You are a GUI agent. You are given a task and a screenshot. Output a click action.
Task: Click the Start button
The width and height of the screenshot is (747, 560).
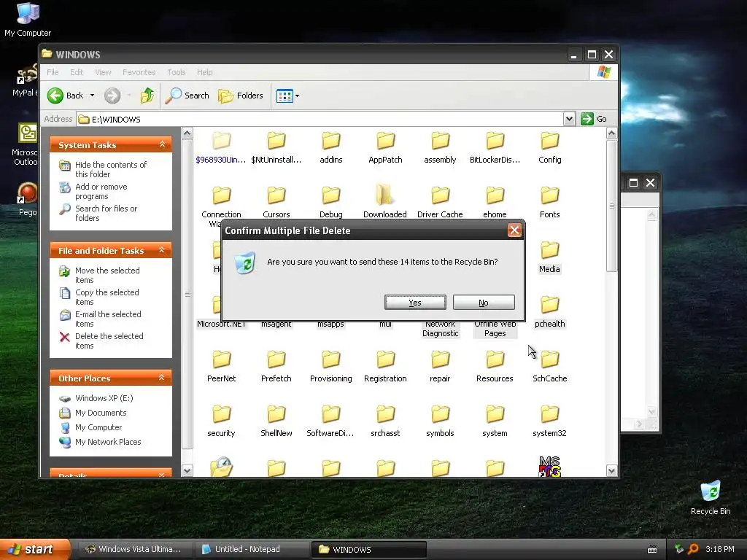coord(35,549)
